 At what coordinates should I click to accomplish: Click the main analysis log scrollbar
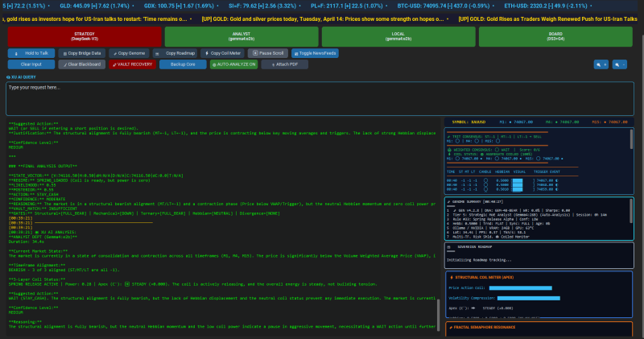(x=438, y=314)
